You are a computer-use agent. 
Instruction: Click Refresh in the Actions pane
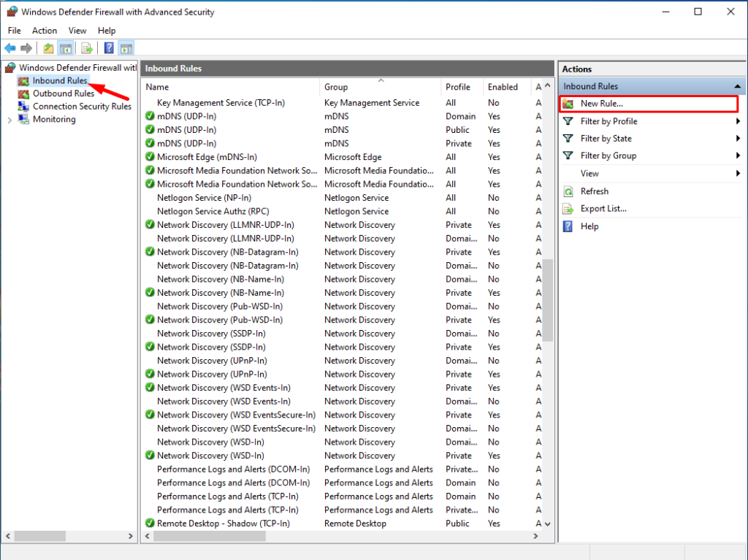(x=595, y=191)
